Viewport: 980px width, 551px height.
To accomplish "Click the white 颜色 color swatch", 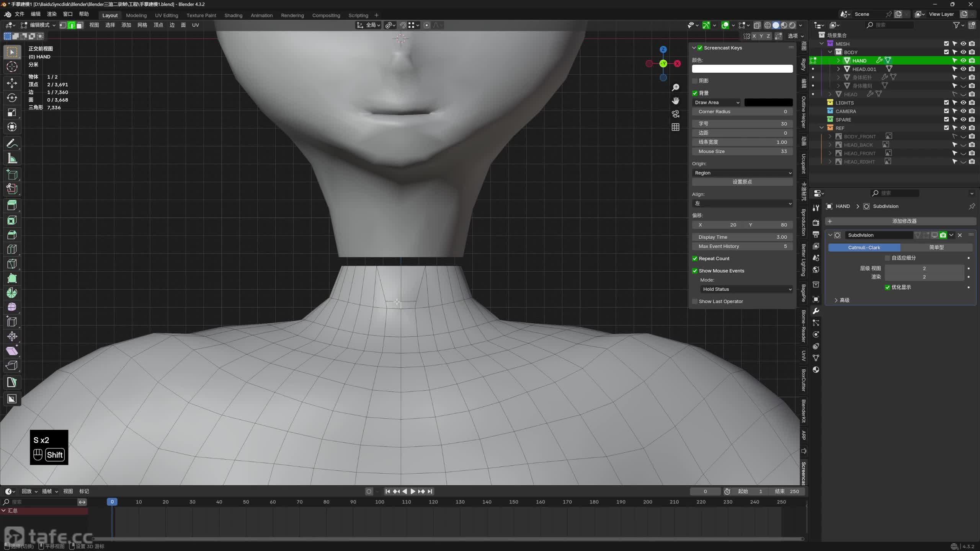I will (x=742, y=69).
